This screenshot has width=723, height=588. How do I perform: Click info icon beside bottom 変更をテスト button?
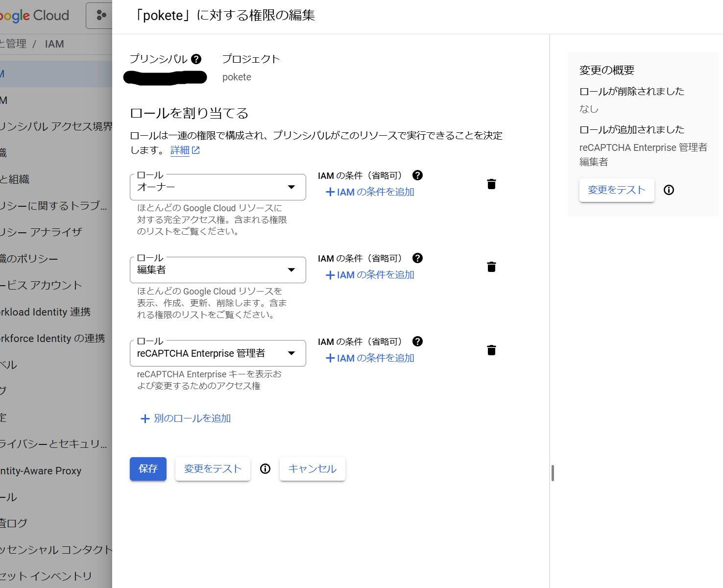point(265,469)
